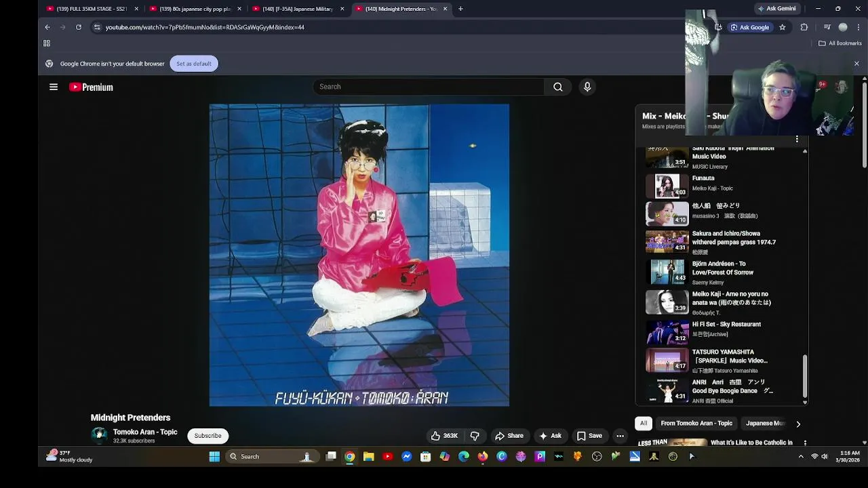
Task: Open the weather widget showing 37°F
Action: (69, 456)
